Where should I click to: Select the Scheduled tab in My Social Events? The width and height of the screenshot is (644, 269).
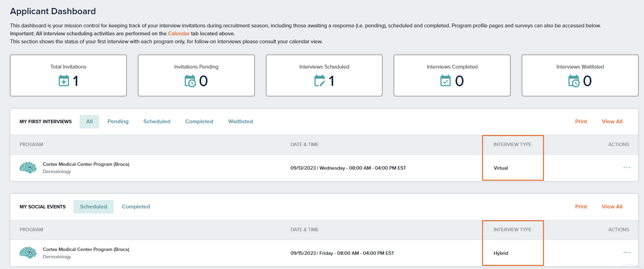click(93, 207)
